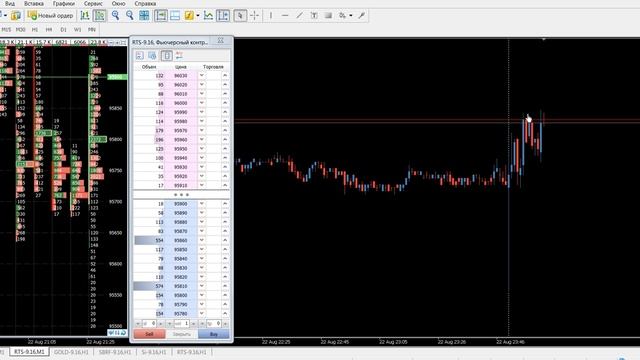Open the Вид menu
The image size is (640, 360).
tap(10, 4)
